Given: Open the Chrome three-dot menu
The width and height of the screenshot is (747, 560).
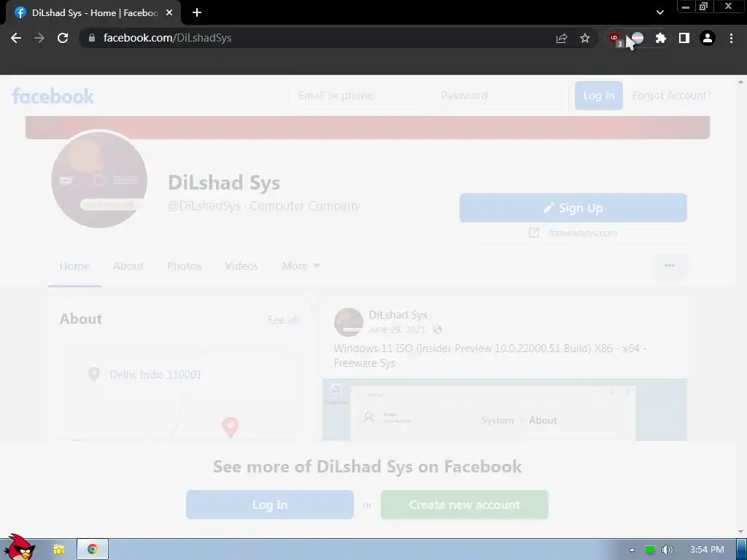Looking at the screenshot, I should click(731, 38).
